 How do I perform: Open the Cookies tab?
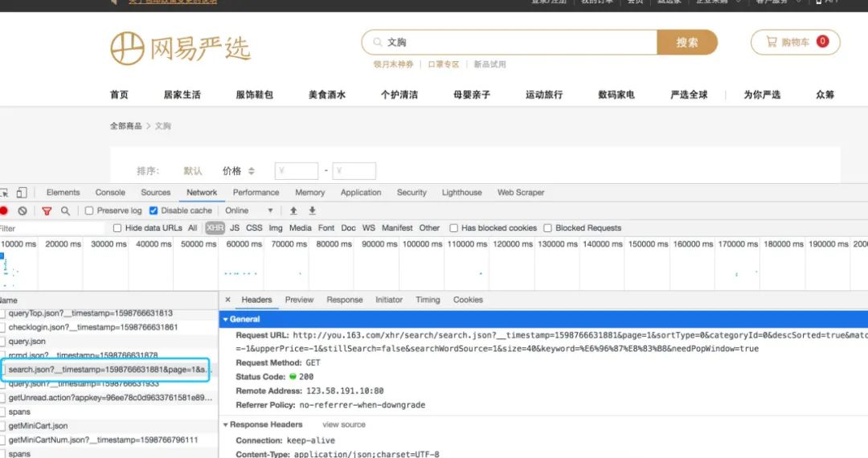coord(469,300)
